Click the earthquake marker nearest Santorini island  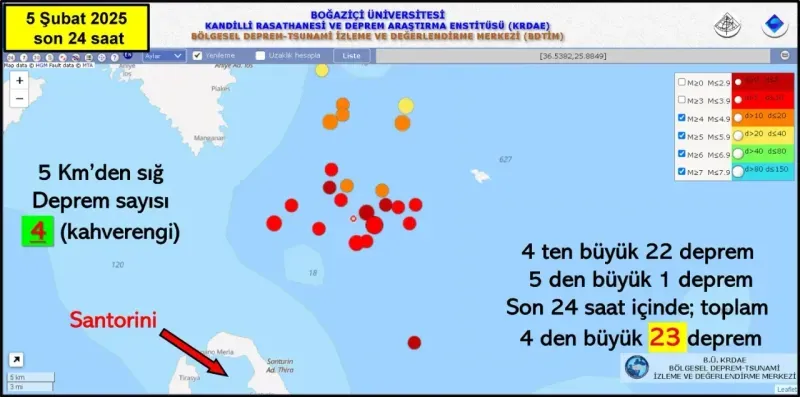tap(414, 342)
